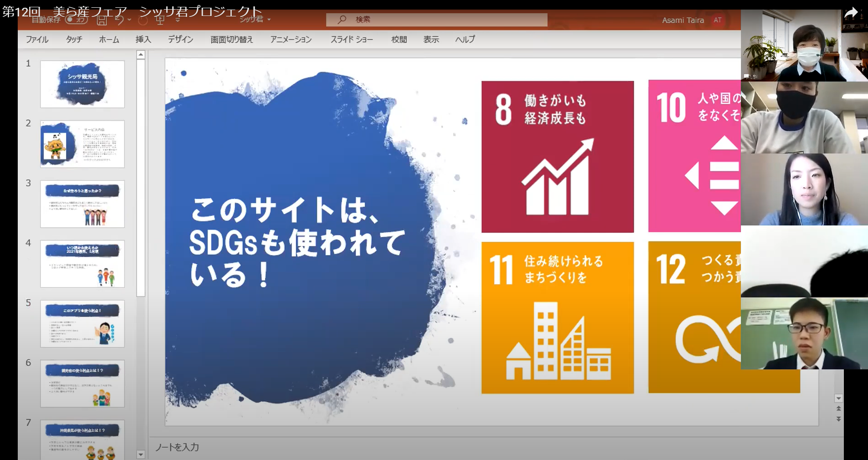Click SDG 8 働きがいも経済成長も tile

[x=557, y=157]
